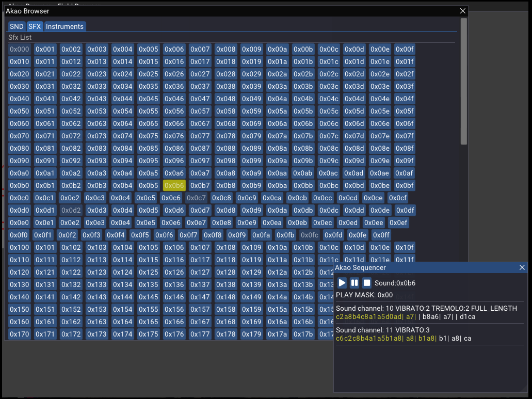Load sound effect 0x100

click(20, 247)
